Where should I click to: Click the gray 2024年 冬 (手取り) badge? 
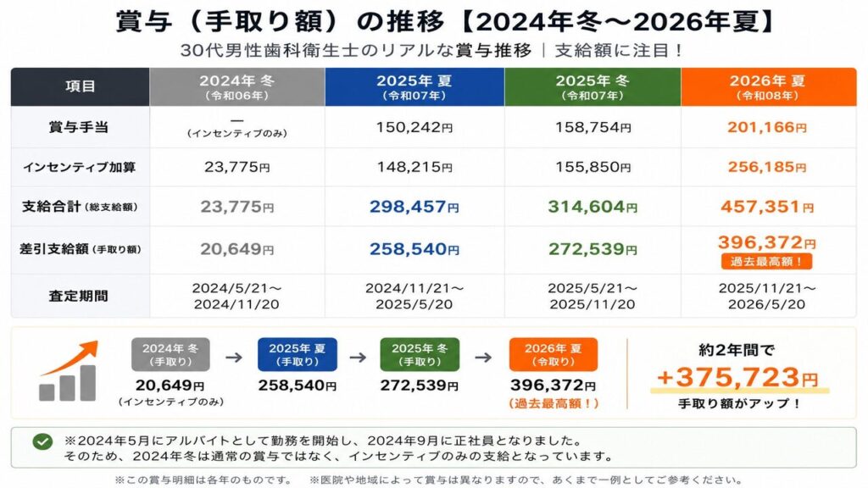[x=170, y=355]
